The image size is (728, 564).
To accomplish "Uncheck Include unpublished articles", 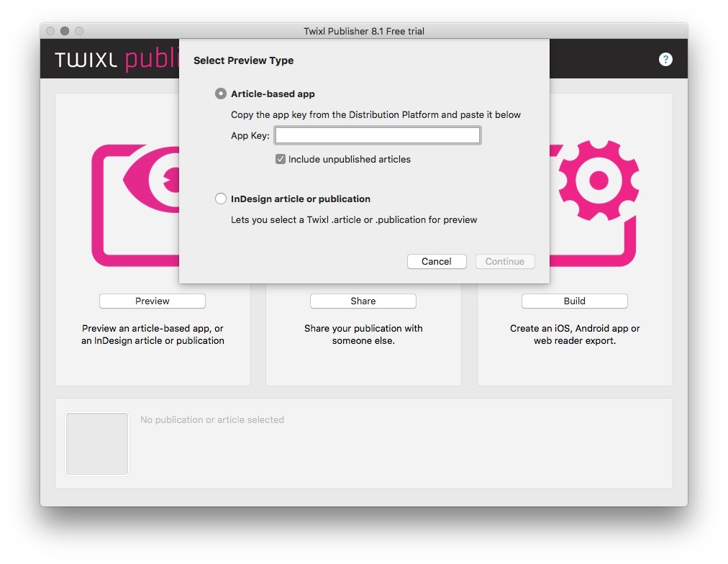I will [281, 160].
